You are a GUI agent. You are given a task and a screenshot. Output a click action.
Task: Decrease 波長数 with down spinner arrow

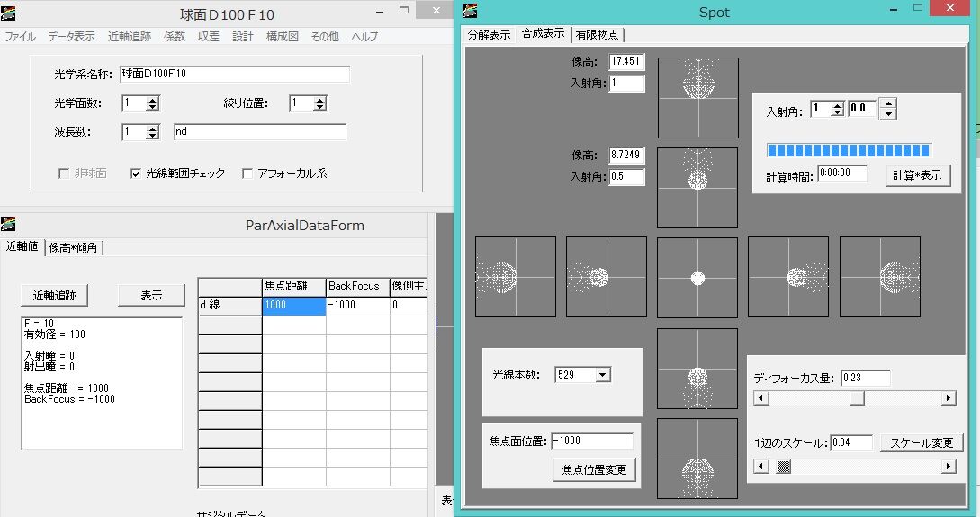[152, 136]
